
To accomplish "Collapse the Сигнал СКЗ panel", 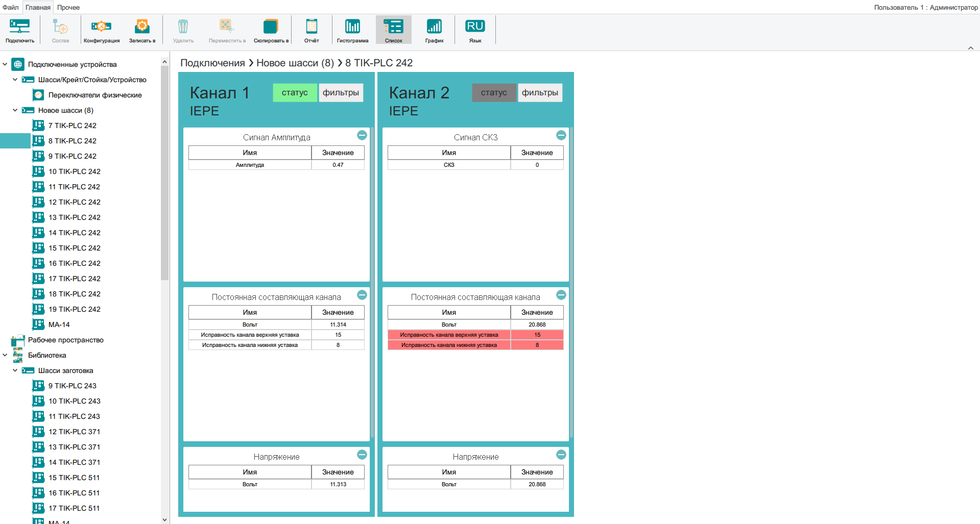I will point(561,135).
